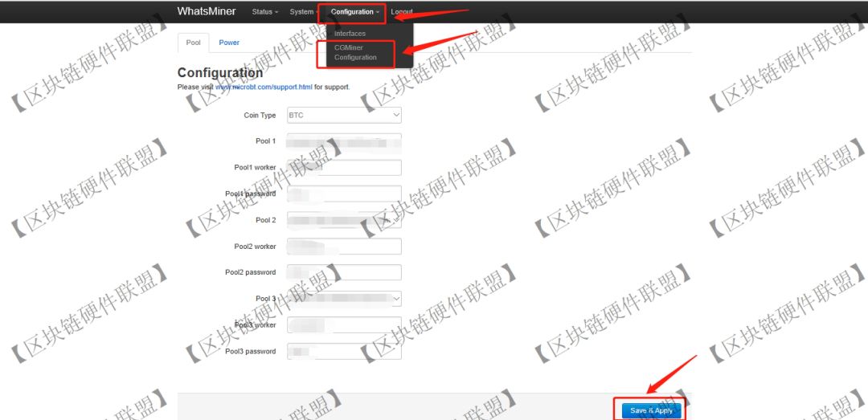The width and height of the screenshot is (868, 420).
Task: Focus the Pool2 password input field
Action: point(344,272)
